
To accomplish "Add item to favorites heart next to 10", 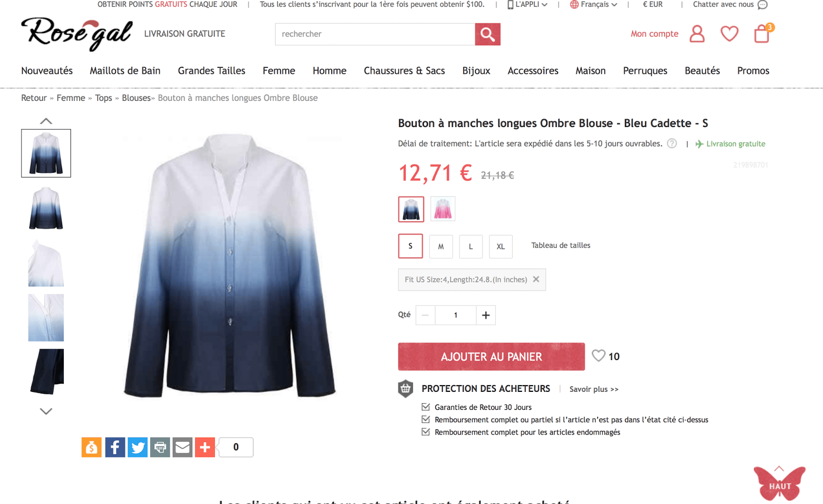I will (598, 356).
